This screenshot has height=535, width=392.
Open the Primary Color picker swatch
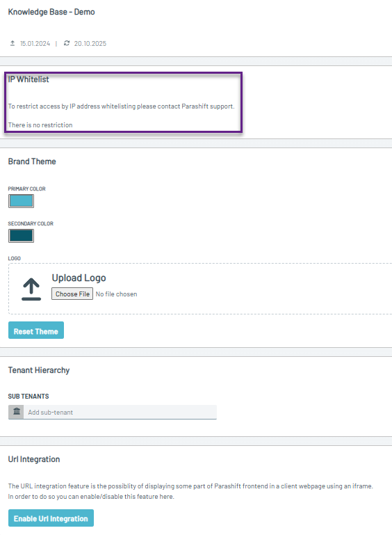click(x=21, y=201)
